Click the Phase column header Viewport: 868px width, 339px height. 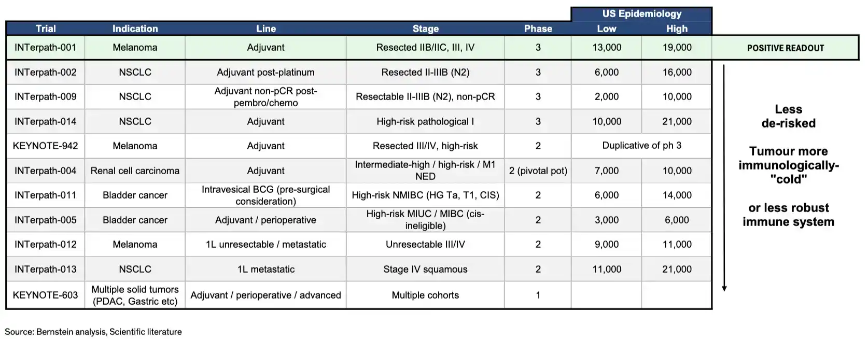538,29
